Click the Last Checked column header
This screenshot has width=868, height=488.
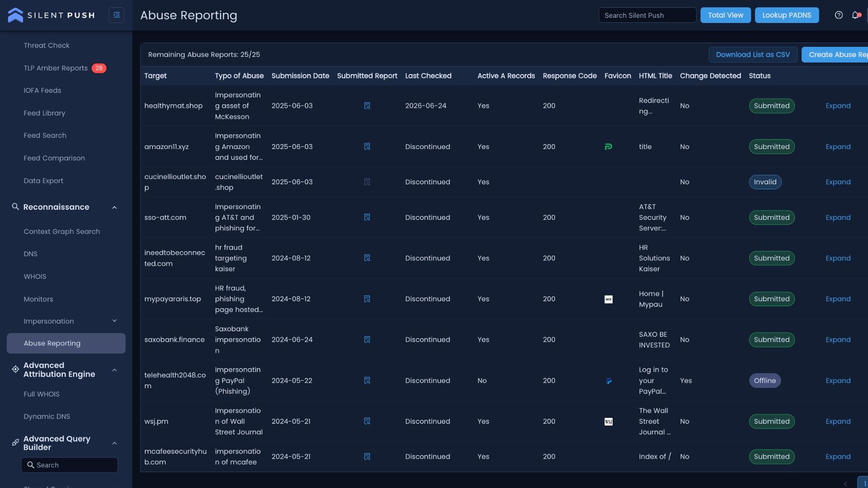point(428,76)
